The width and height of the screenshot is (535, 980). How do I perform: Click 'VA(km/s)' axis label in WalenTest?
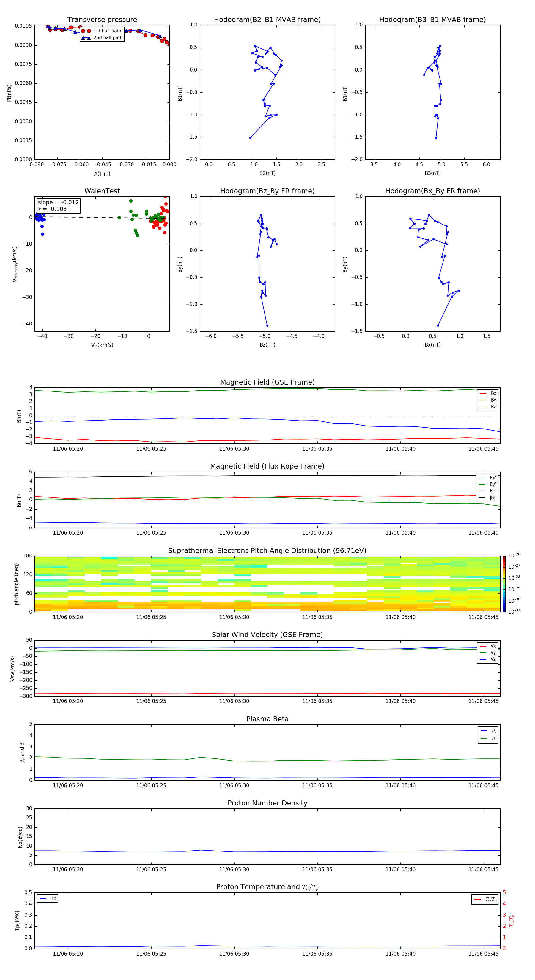pyautogui.click(x=102, y=345)
